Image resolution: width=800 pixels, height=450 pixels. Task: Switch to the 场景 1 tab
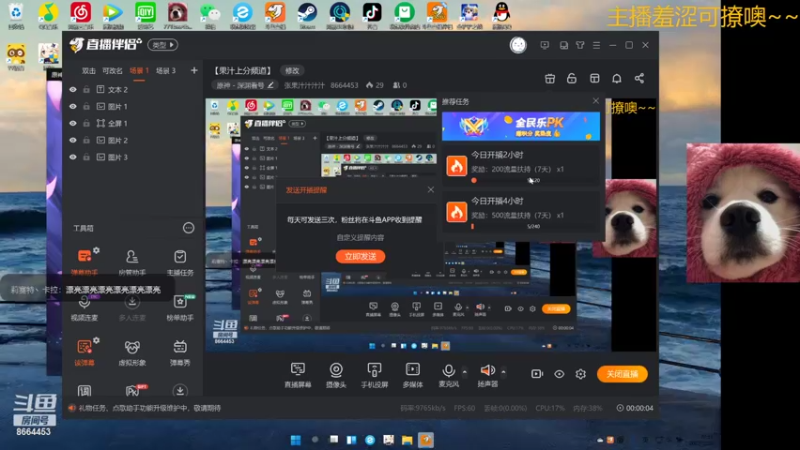tap(139, 70)
